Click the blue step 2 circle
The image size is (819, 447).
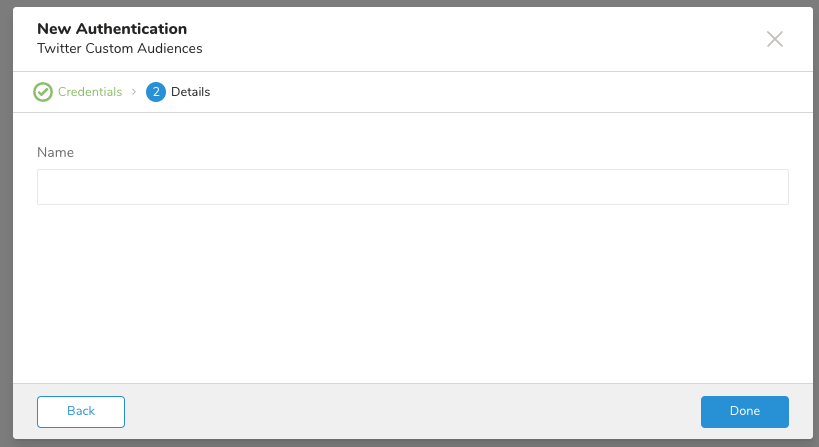155,92
